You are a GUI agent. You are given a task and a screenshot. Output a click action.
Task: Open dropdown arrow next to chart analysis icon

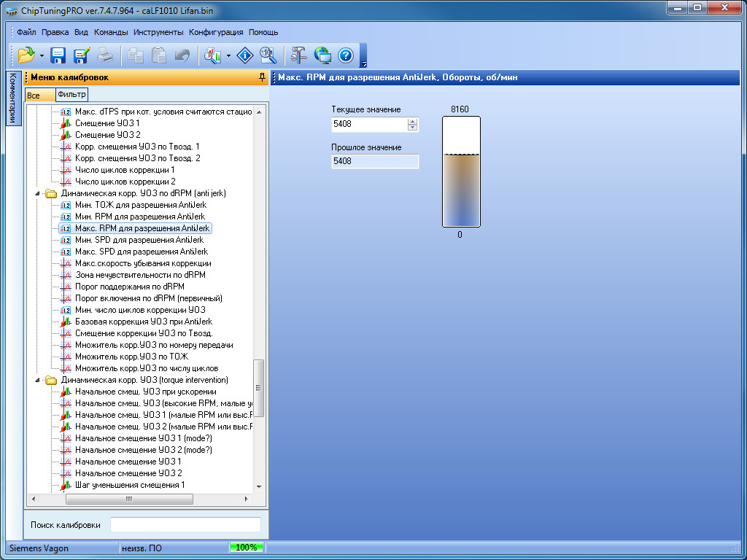point(229,56)
